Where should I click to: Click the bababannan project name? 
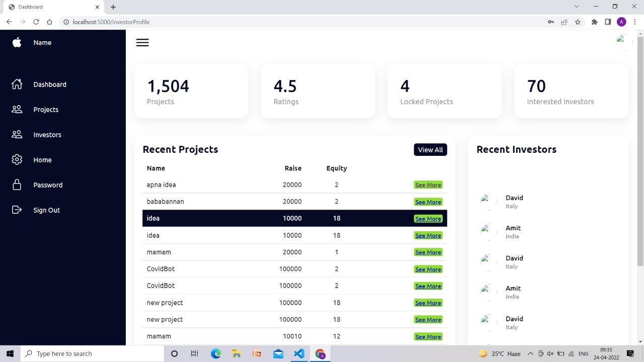click(x=165, y=202)
